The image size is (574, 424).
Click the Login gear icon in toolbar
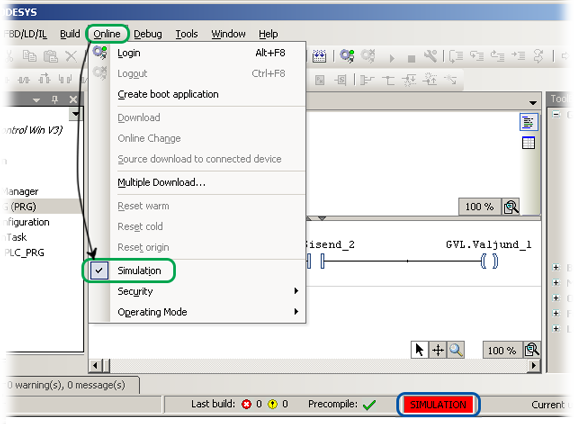(x=347, y=56)
